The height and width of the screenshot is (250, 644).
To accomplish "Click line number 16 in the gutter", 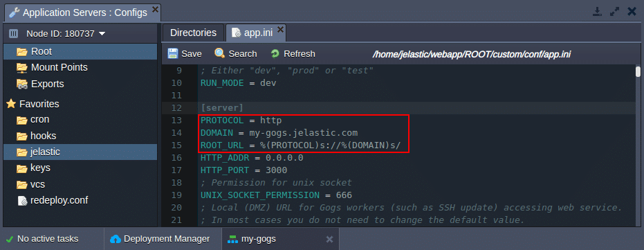I will [x=176, y=158].
